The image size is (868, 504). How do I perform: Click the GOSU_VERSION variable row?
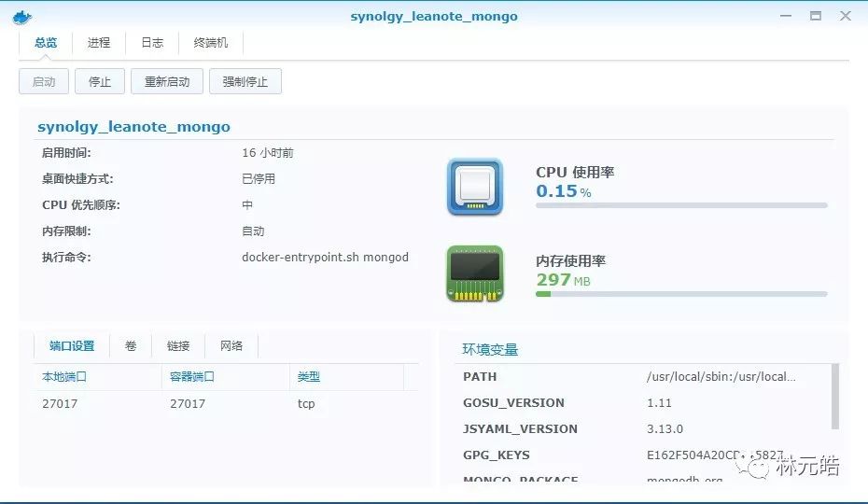pyautogui.click(x=642, y=402)
